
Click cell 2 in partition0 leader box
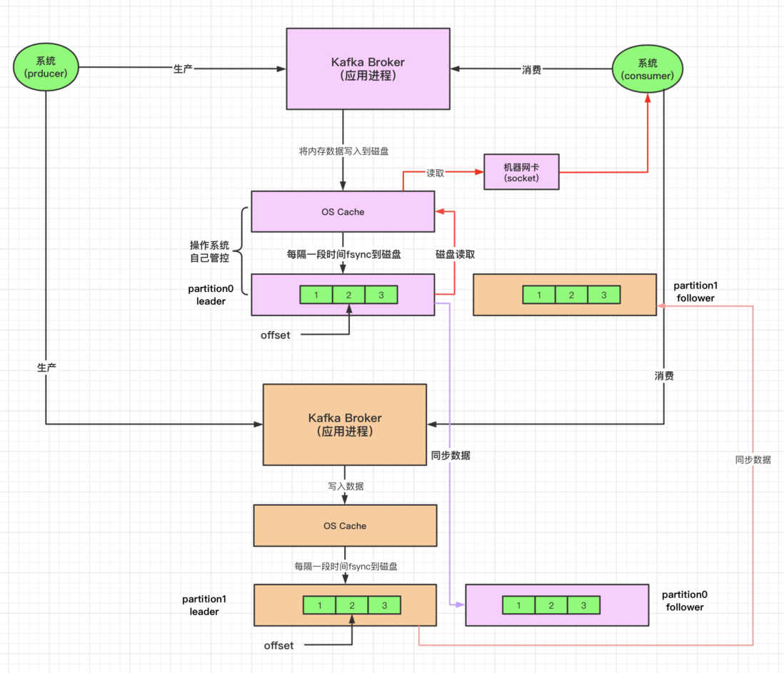coord(348,295)
